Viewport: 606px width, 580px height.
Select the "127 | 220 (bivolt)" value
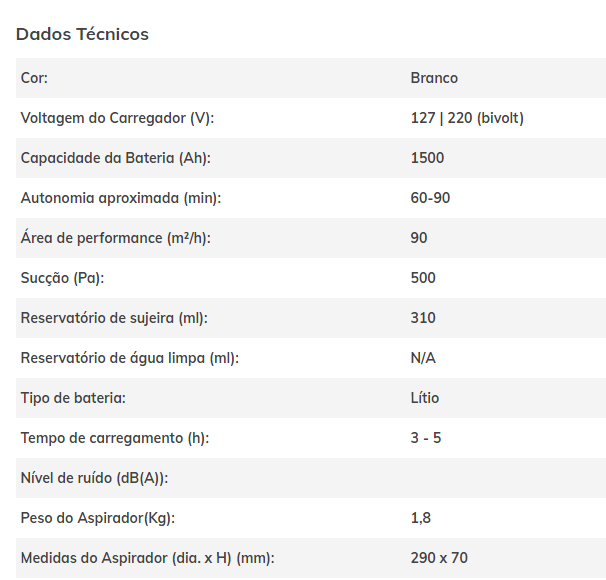click(467, 118)
